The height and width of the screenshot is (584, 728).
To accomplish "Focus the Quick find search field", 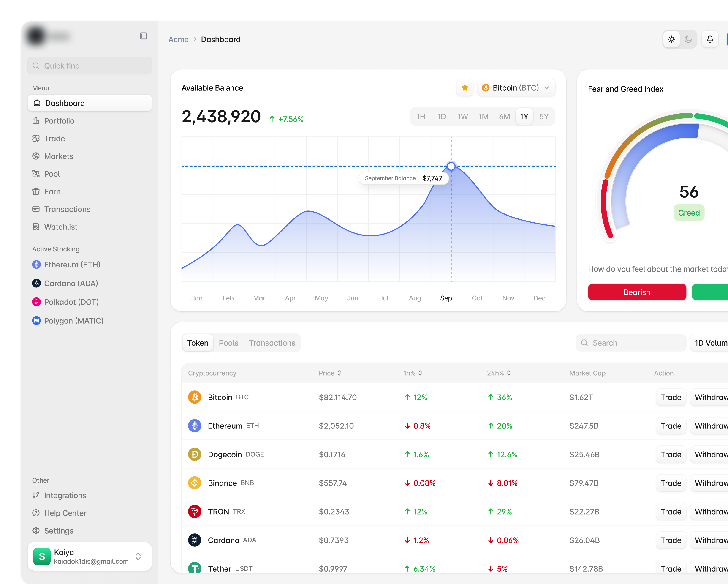I will pyautogui.click(x=90, y=65).
